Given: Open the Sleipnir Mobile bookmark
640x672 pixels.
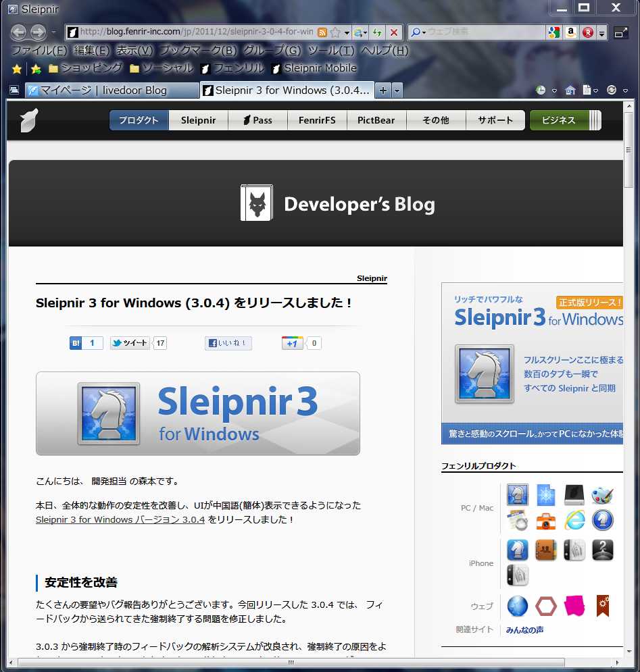Looking at the screenshot, I should (314, 68).
